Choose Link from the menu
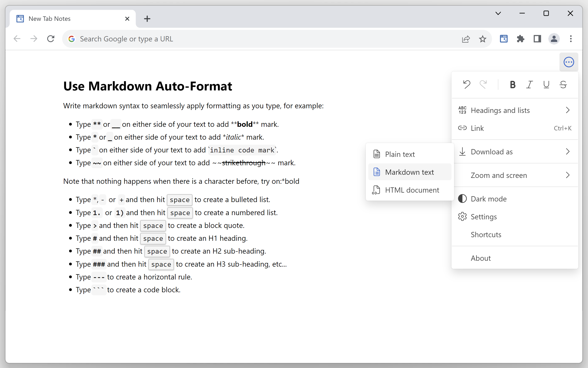588x368 pixels. click(x=515, y=128)
